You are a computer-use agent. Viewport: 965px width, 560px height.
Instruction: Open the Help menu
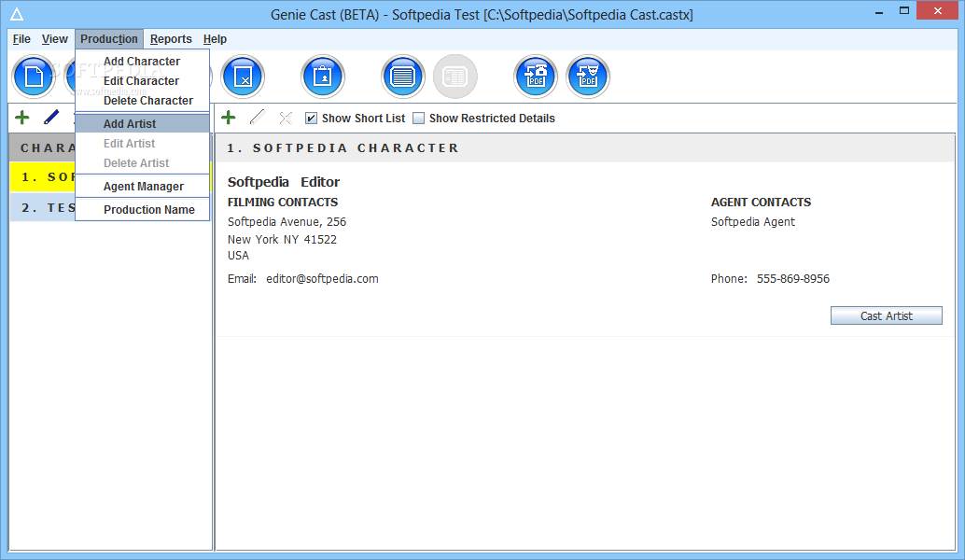(215, 39)
